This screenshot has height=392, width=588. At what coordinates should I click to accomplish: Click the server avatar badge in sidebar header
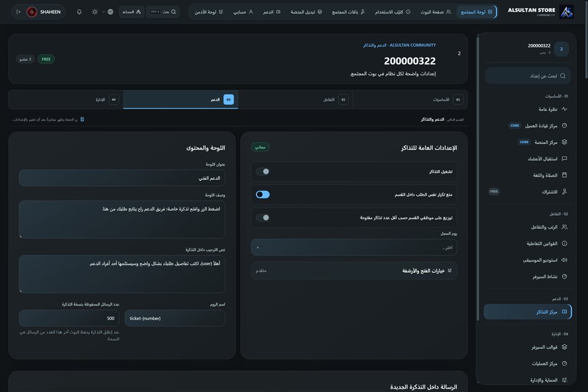(x=561, y=49)
